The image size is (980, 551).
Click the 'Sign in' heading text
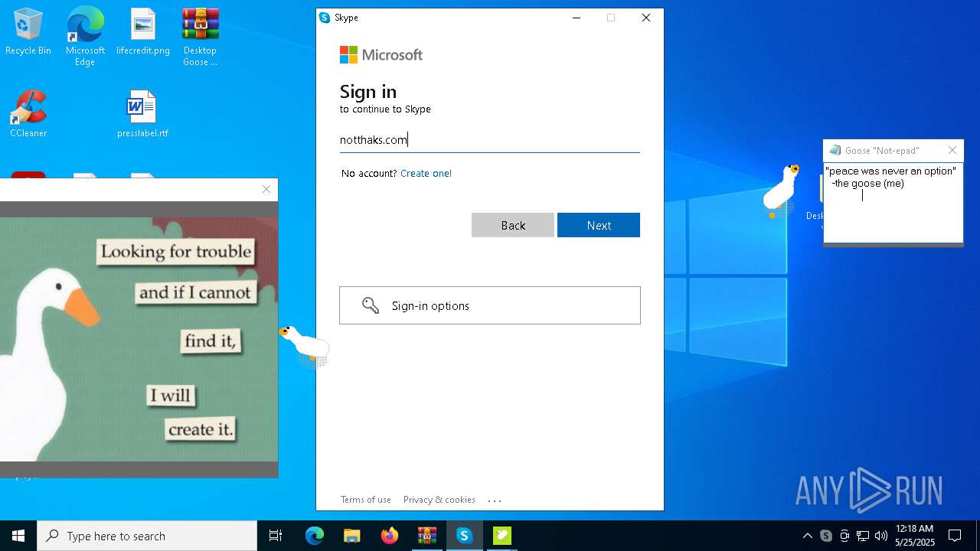pyautogui.click(x=368, y=92)
